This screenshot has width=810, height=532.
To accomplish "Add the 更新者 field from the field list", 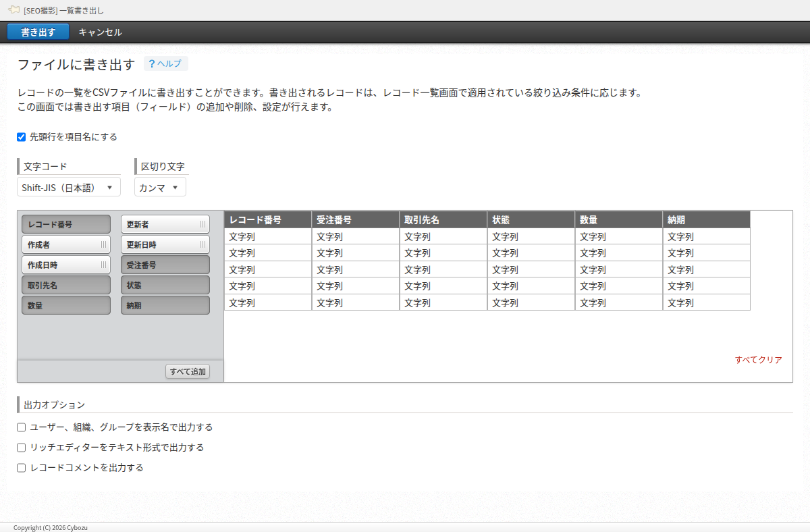I will pyautogui.click(x=165, y=224).
